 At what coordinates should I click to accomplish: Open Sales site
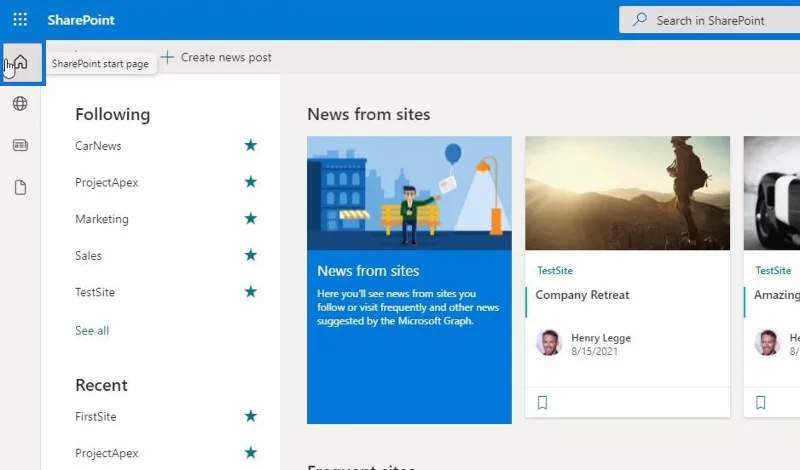pos(88,256)
